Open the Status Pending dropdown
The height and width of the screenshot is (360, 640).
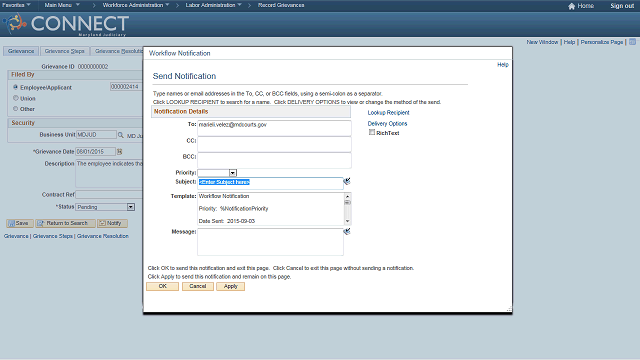click(x=131, y=207)
